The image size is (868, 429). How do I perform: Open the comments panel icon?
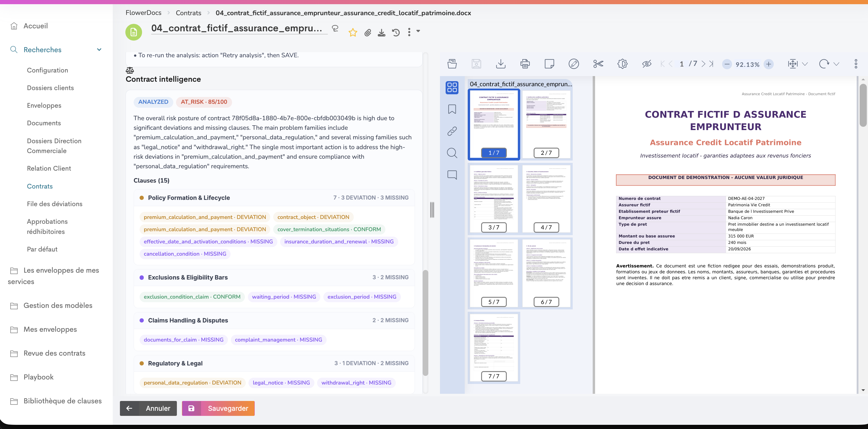tap(452, 175)
